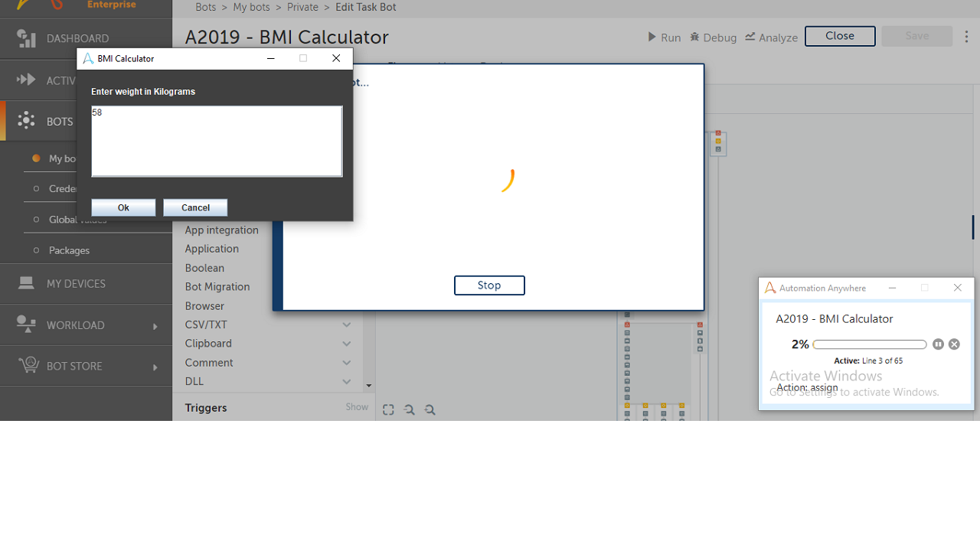Screen dimensions: 980x551
Task: Go to Private in the breadcrumb
Action: click(x=302, y=7)
